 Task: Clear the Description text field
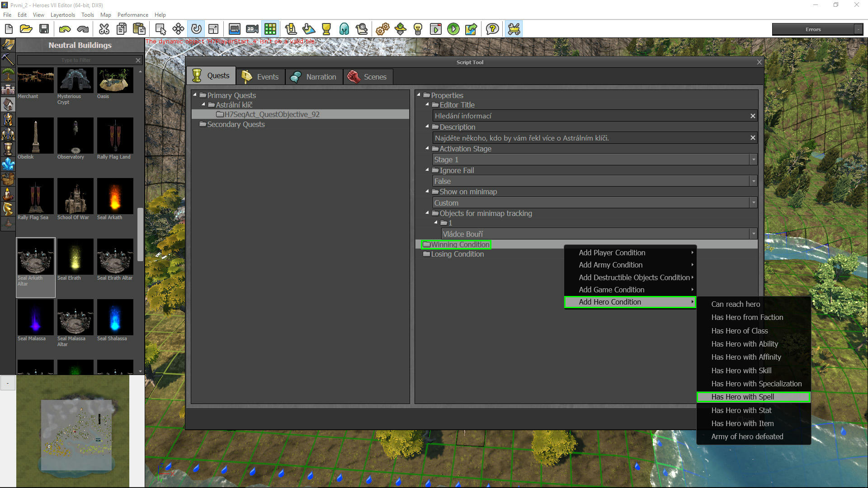pyautogui.click(x=753, y=138)
